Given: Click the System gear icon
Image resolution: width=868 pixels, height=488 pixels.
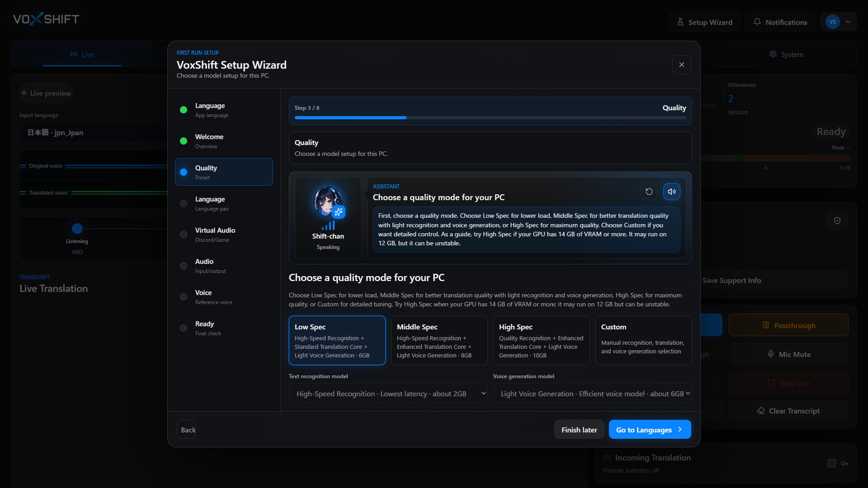Looking at the screenshot, I should click(x=773, y=54).
